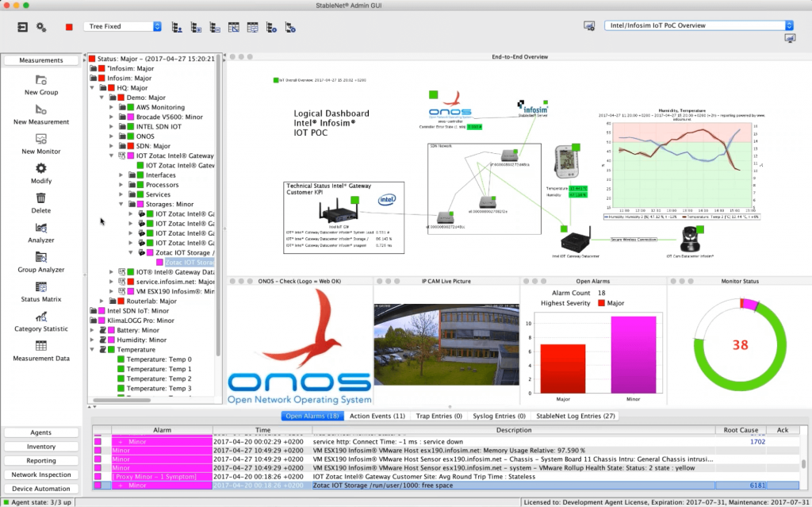Click the New Group icon
The height and width of the screenshot is (507, 812).
pos(41,80)
